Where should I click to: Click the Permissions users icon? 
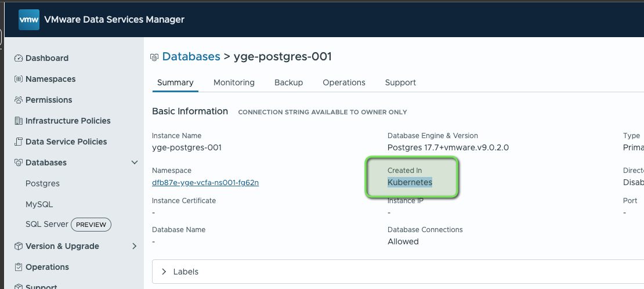click(x=19, y=100)
